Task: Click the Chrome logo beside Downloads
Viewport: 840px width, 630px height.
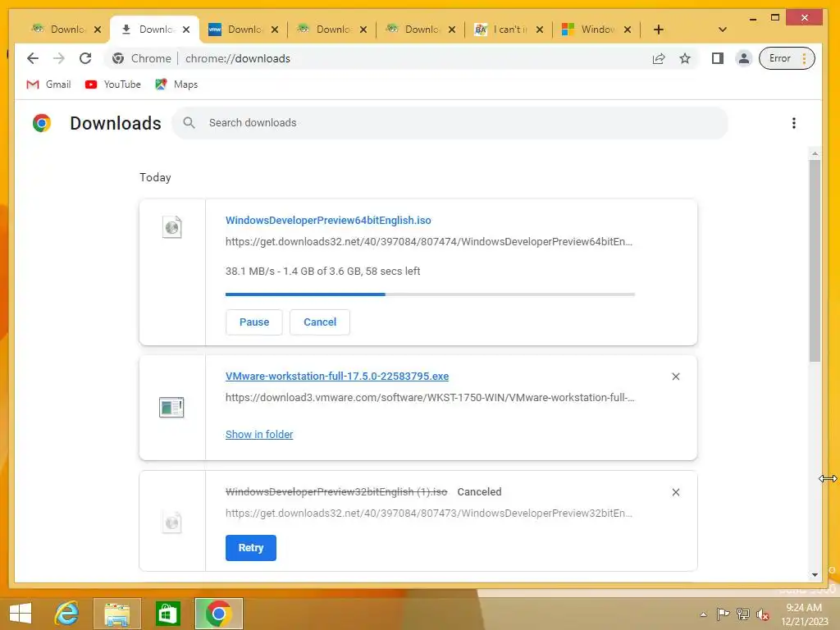Action: point(42,123)
